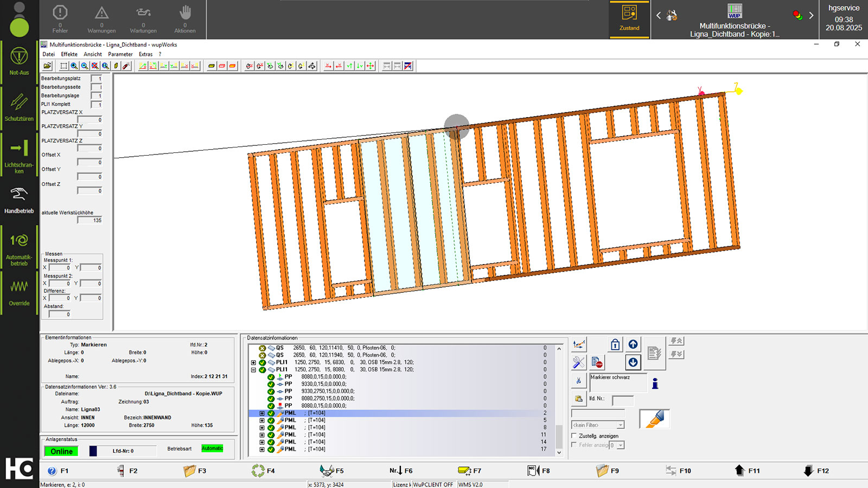Viewport: 868px width, 488px height.
Task: Open file with the folder toolbar icon
Action: (x=48, y=66)
